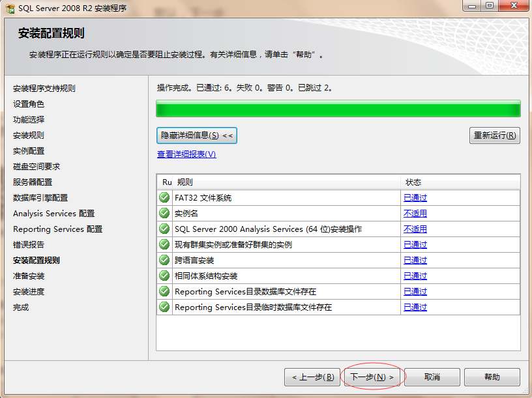Click the 跨语言安装 rule name
Screen dimensions: 532x398
coord(194,261)
